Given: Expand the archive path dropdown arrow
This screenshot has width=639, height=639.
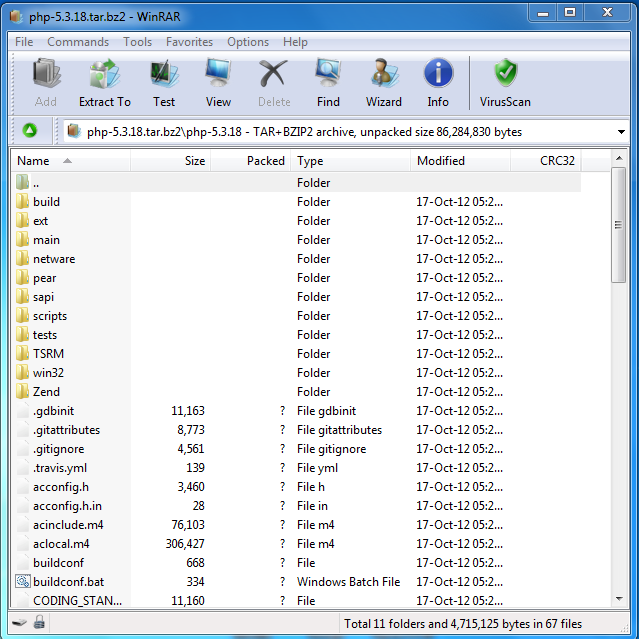Looking at the screenshot, I should click(x=621, y=132).
